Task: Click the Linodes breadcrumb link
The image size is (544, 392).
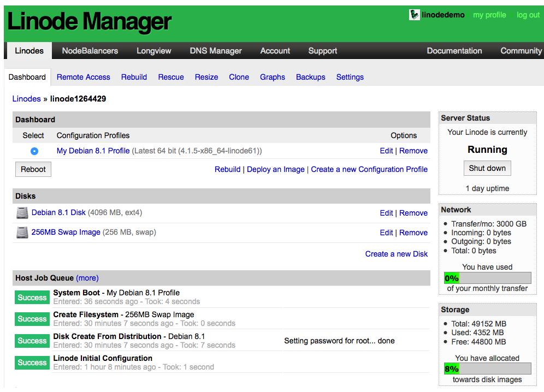Action: pyautogui.click(x=26, y=99)
